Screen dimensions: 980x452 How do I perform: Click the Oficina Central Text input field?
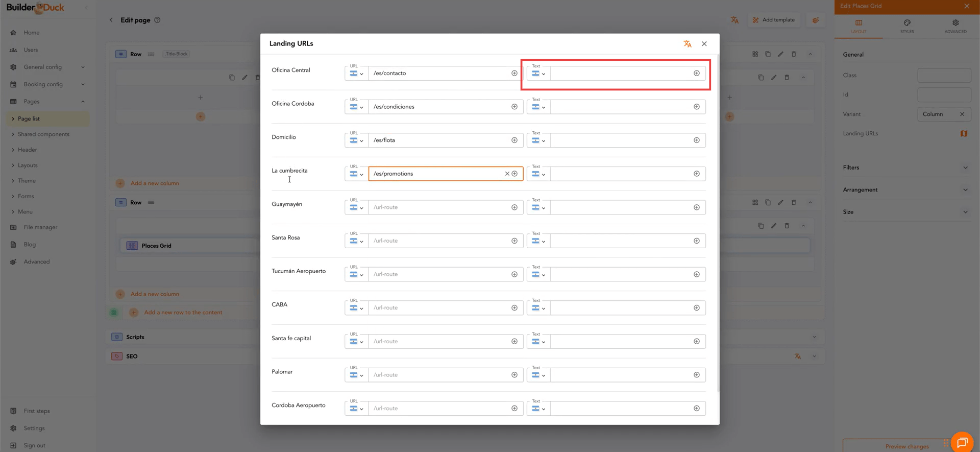[x=620, y=74]
